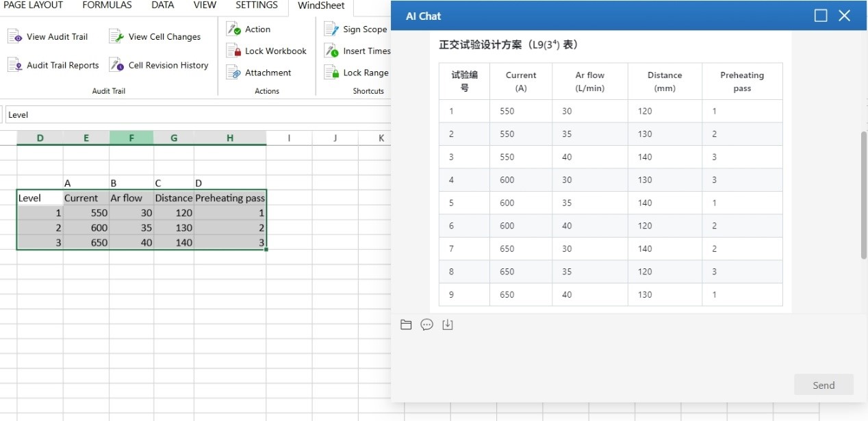Click Insert Timestamp shortcut icon
868x421 pixels.
pos(331,51)
